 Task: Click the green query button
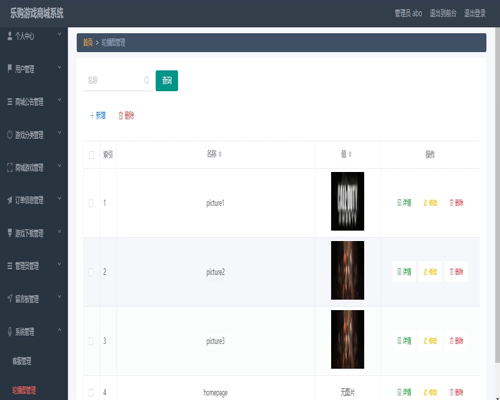167,81
